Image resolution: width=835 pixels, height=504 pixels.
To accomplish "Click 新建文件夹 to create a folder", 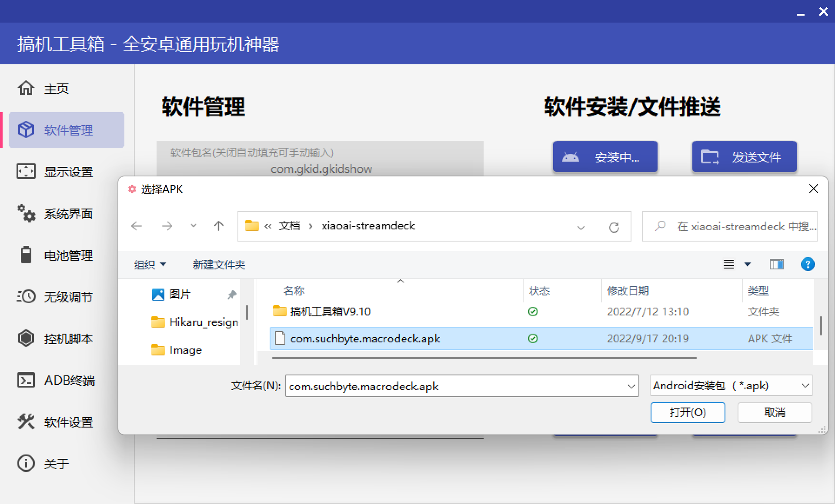I will point(219,264).
